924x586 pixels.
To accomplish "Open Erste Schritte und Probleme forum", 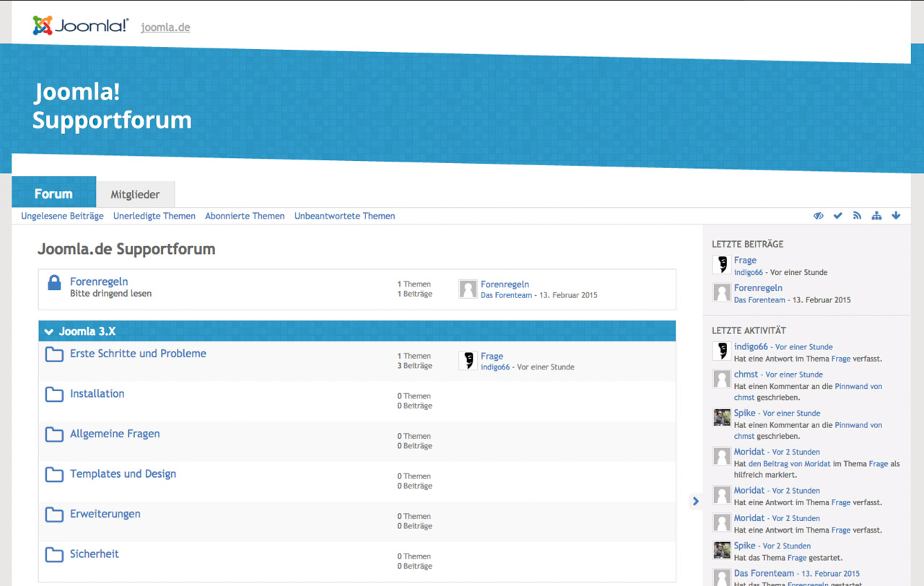I will tap(138, 354).
